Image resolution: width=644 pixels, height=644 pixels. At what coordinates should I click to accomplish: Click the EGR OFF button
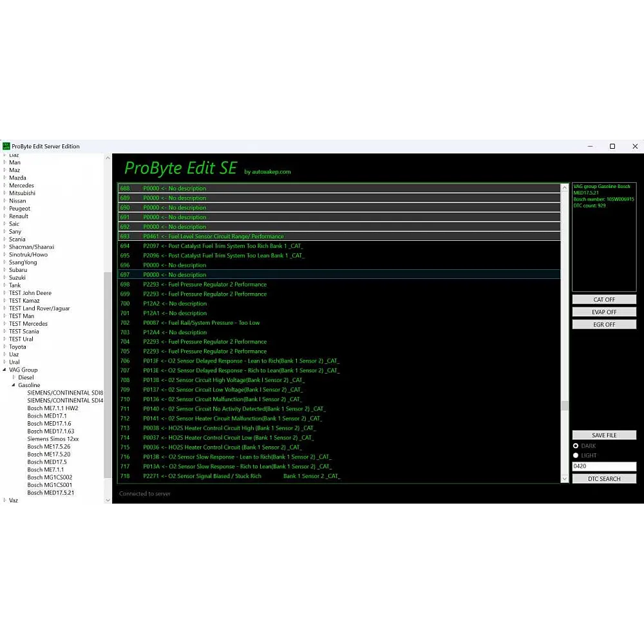coord(604,325)
